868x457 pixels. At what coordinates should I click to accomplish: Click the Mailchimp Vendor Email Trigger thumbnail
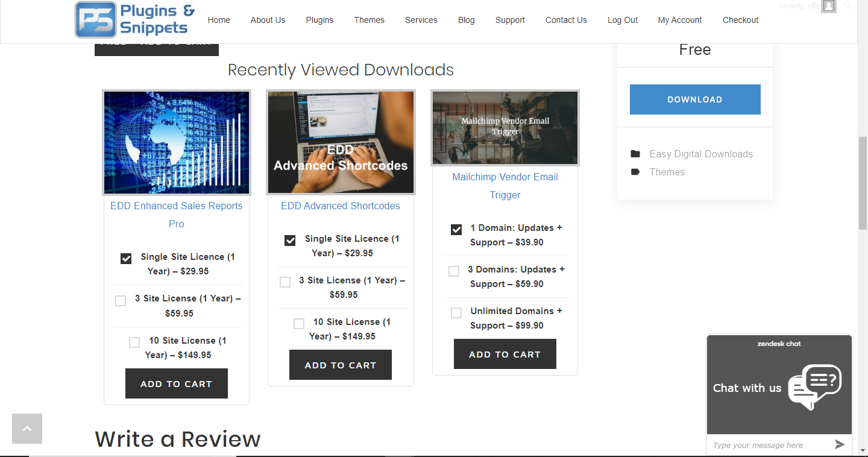(505, 128)
